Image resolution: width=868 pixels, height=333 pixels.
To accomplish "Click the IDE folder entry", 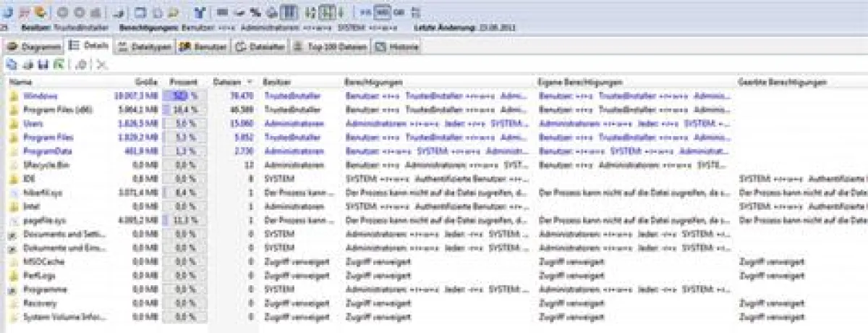I will coord(30,179).
